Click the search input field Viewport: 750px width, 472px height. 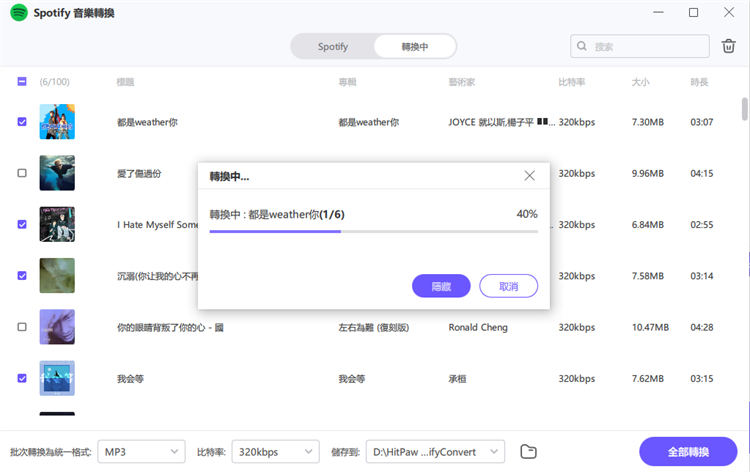[640, 46]
